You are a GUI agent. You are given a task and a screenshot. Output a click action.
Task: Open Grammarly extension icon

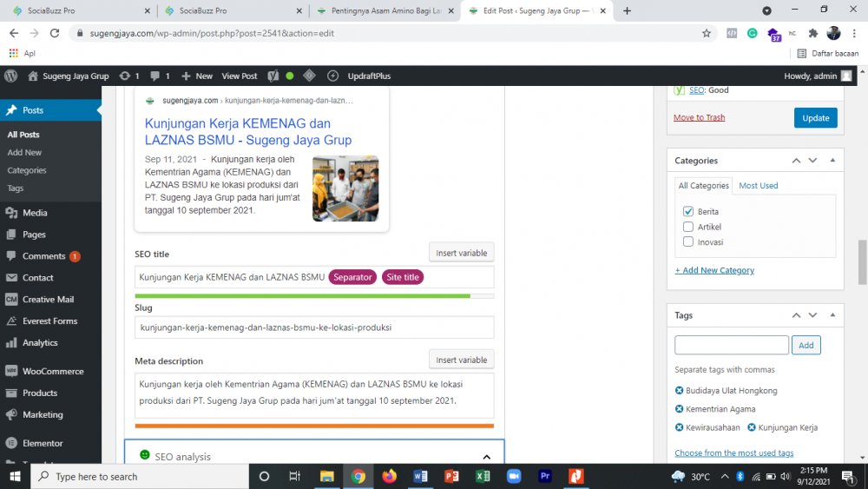[x=752, y=33]
